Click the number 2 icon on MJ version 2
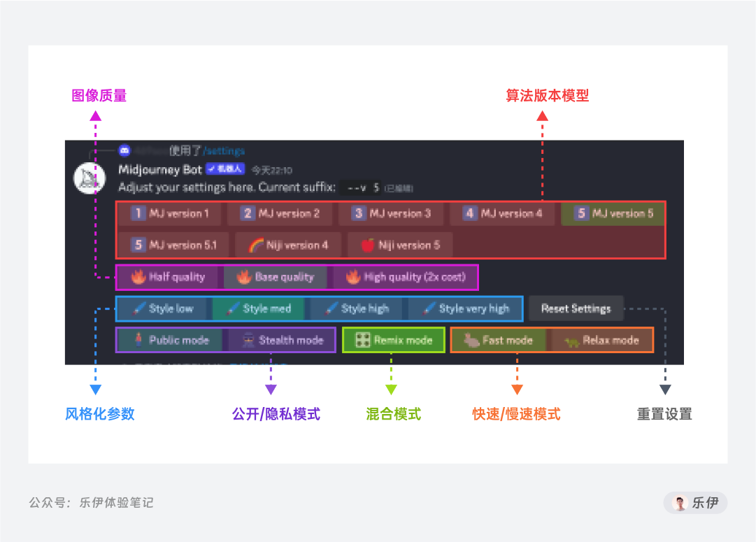The height and width of the screenshot is (542, 756). pyautogui.click(x=248, y=213)
